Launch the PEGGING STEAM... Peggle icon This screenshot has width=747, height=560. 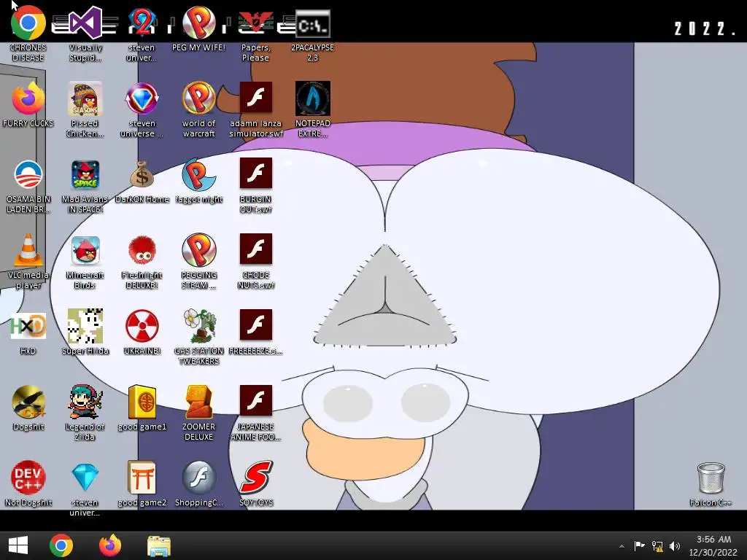(x=198, y=250)
